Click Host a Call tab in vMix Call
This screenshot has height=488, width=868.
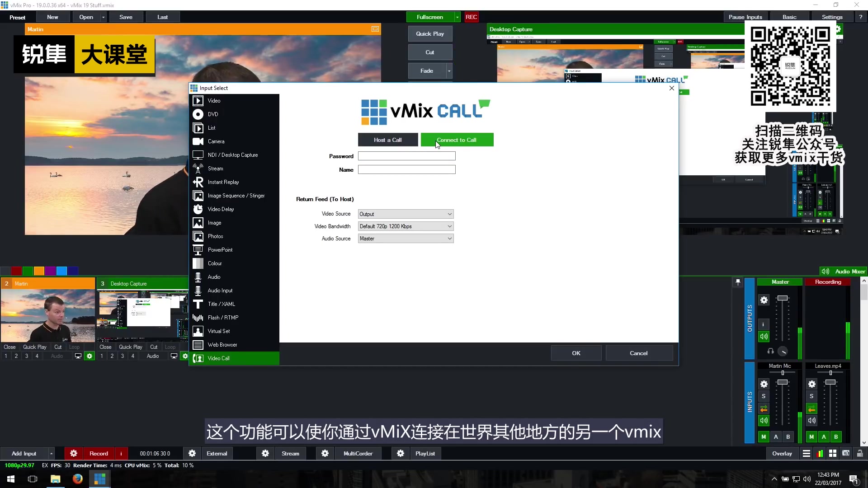point(387,140)
